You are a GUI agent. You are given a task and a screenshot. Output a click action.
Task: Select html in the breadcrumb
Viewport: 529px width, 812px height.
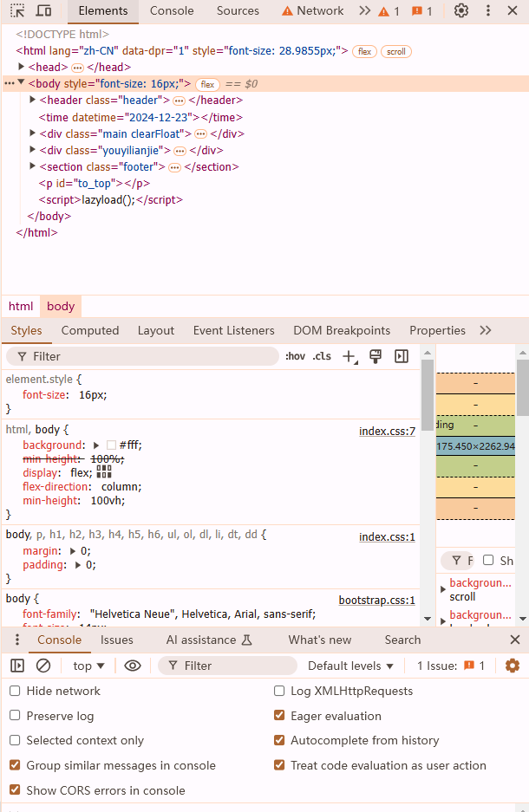tap(21, 306)
